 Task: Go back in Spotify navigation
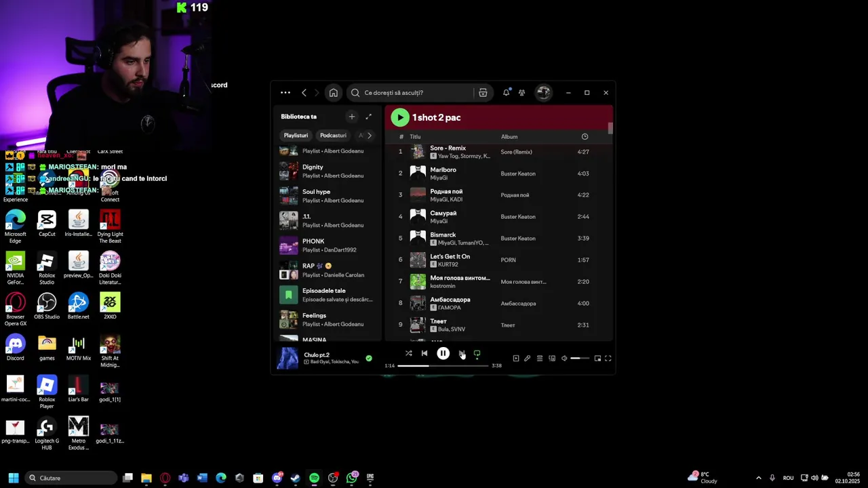click(304, 93)
